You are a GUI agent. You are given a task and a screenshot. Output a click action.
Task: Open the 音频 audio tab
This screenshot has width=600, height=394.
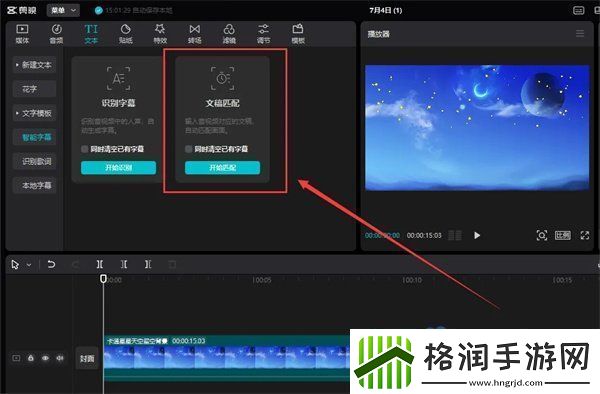[x=57, y=34]
